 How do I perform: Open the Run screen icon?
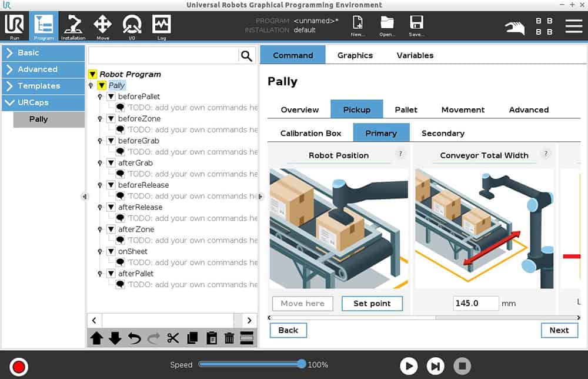click(14, 26)
